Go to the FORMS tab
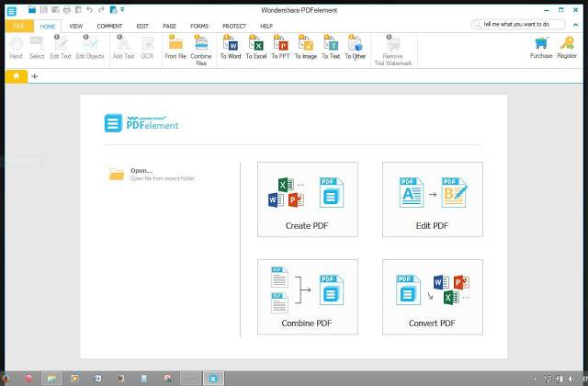The height and width of the screenshot is (386, 588). coord(199,27)
